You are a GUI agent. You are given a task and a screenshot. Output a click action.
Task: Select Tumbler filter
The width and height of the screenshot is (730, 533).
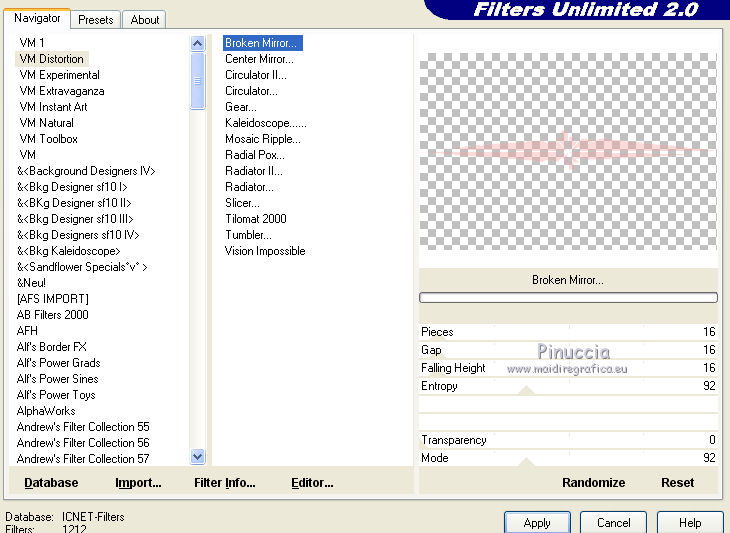(248, 235)
